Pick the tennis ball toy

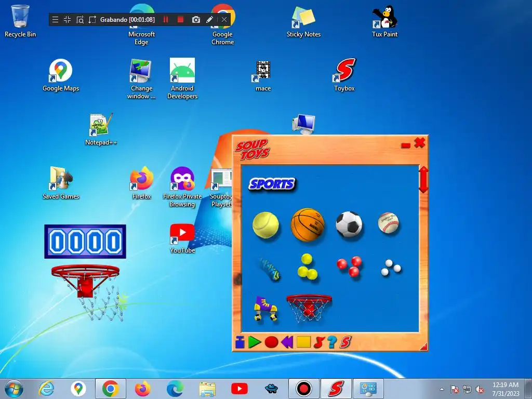pyautogui.click(x=265, y=225)
